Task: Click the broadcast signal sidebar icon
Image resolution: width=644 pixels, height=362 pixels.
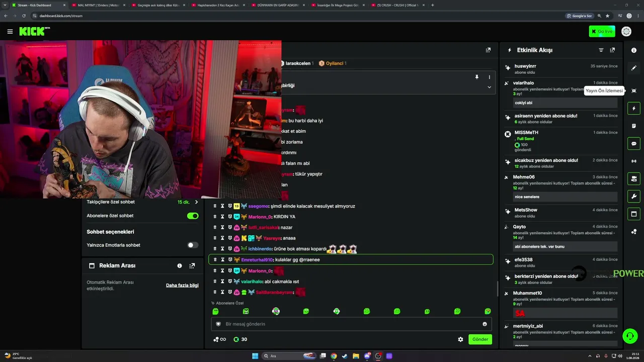Action: [x=634, y=161]
